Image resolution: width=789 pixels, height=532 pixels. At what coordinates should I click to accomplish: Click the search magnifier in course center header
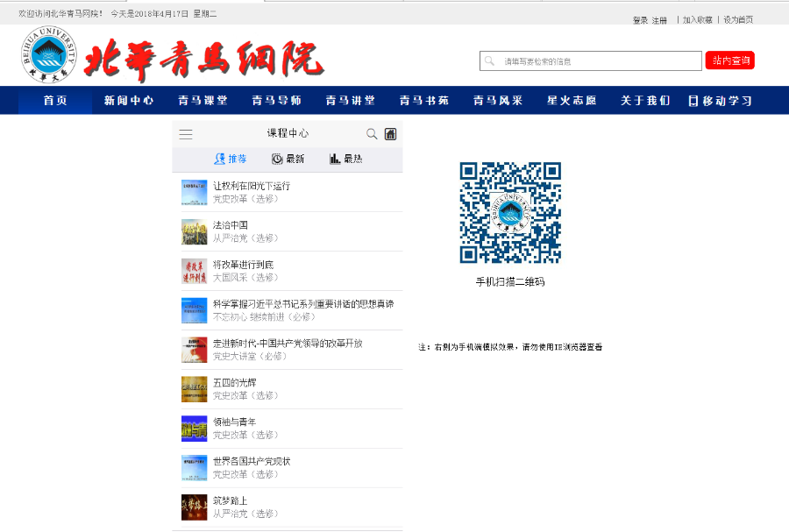[372, 134]
